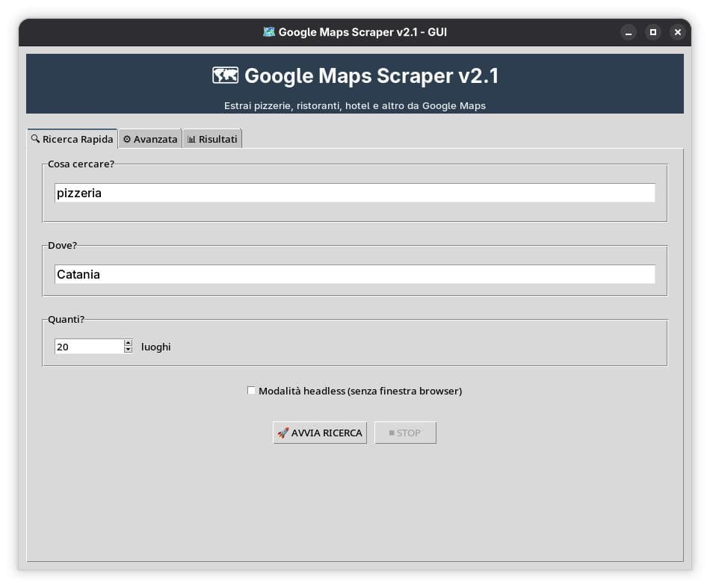
Task: Click the AVVIA RICERCA button
Action: (320, 433)
